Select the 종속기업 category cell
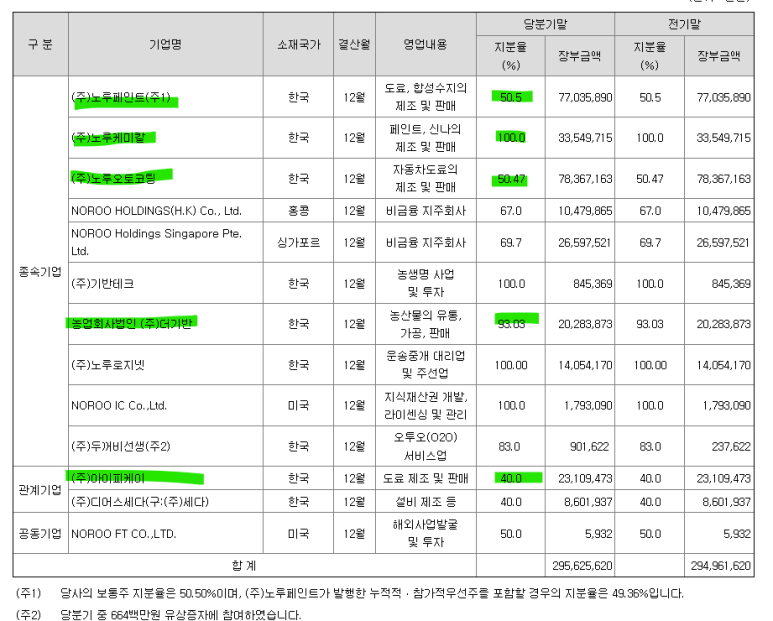The width and height of the screenshot is (773, 621). [x=40, y=272]
